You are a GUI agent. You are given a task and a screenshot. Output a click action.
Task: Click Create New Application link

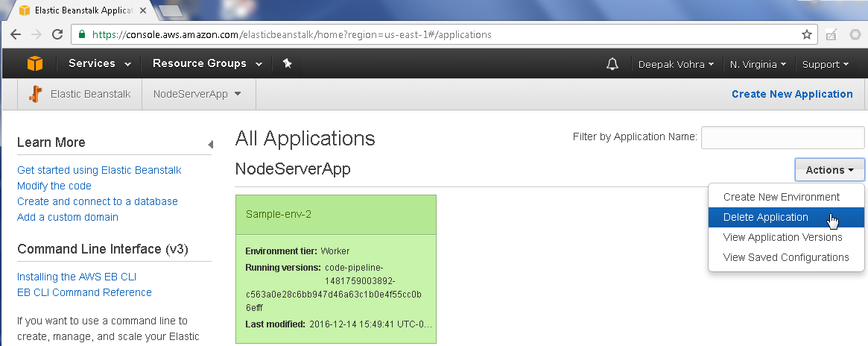pyautogui.click(x=792, y=94)
